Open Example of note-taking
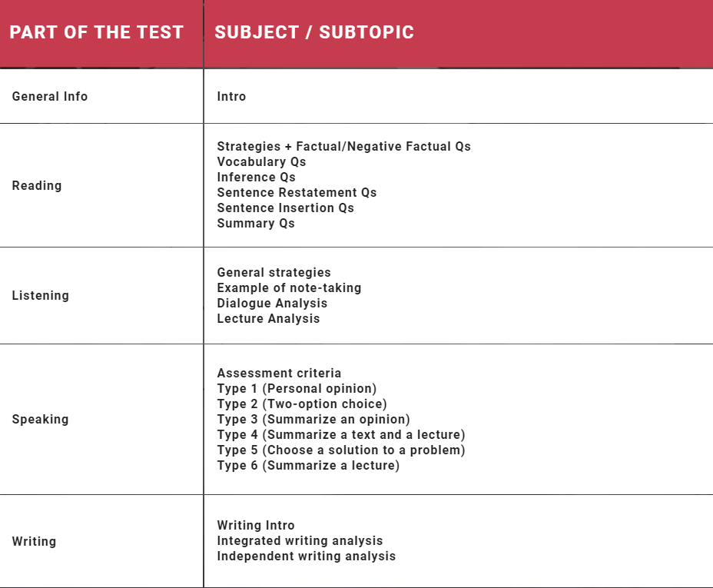Image resolution: width=713 pixels, height=588 pixels. click(x=289, y=287)
